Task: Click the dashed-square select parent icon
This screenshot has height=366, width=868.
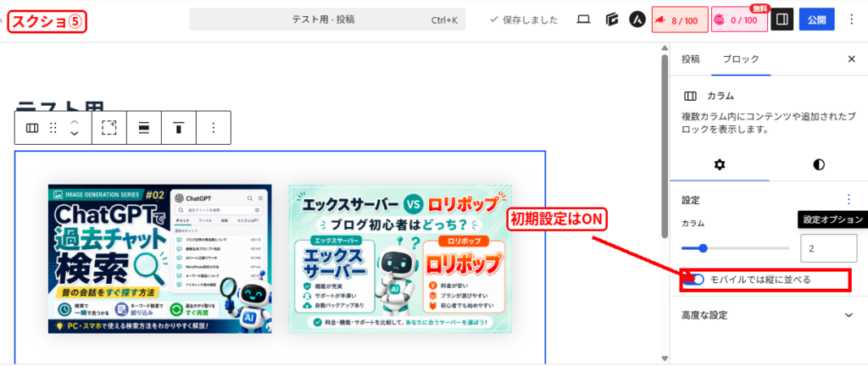Action: click(x=109, y=128)
